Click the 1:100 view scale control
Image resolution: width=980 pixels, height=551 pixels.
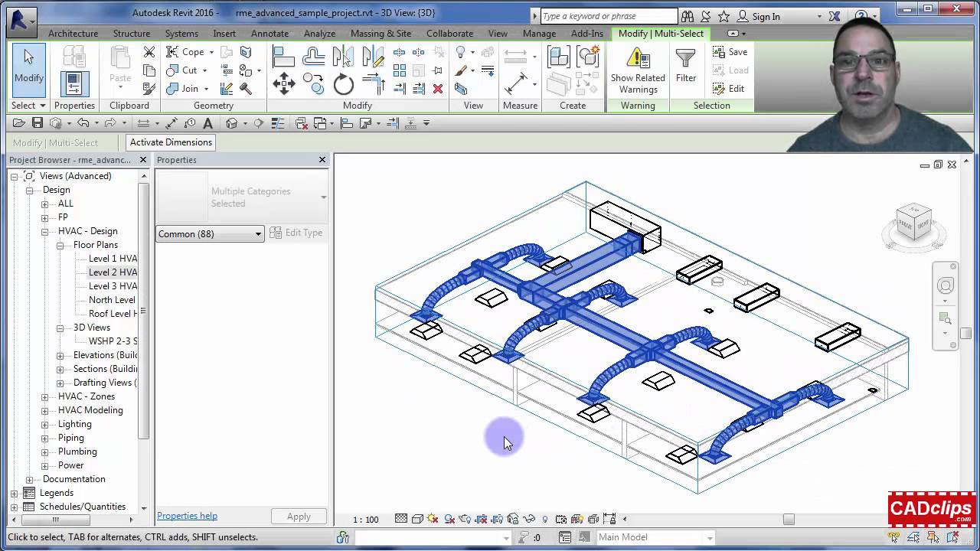[x=365, y=519]
